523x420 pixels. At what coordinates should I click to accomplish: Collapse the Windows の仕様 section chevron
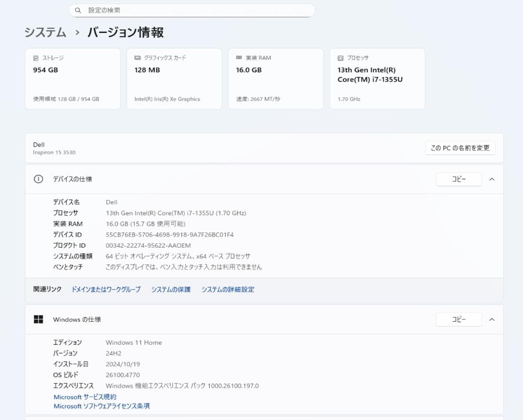[x=492, y=319]
